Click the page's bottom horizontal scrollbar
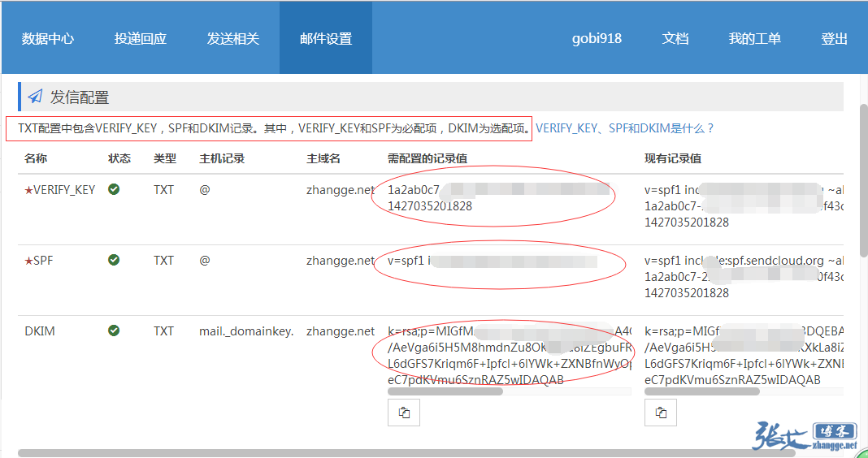Screen dimensions: 868x458 (x=325, y=453)
